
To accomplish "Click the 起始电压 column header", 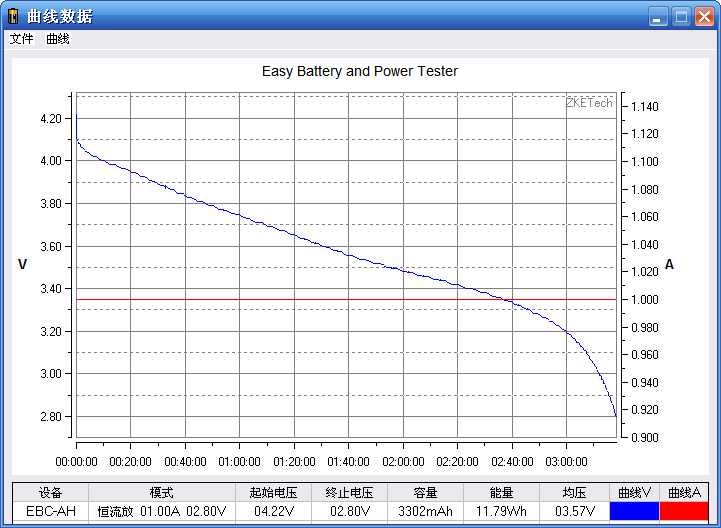I will pyautogui.click(x=273, y=493).
